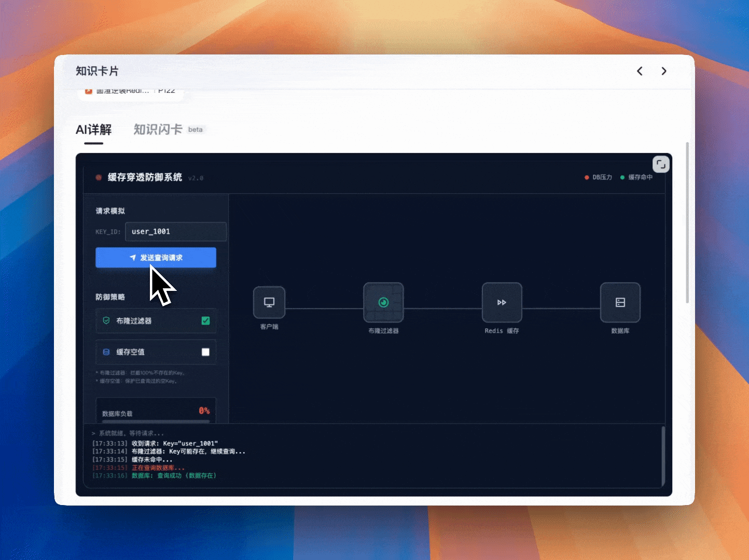The image size is (749, 560).
Task: Click the 数据库 server node icon
Action: tap(620, 302)
